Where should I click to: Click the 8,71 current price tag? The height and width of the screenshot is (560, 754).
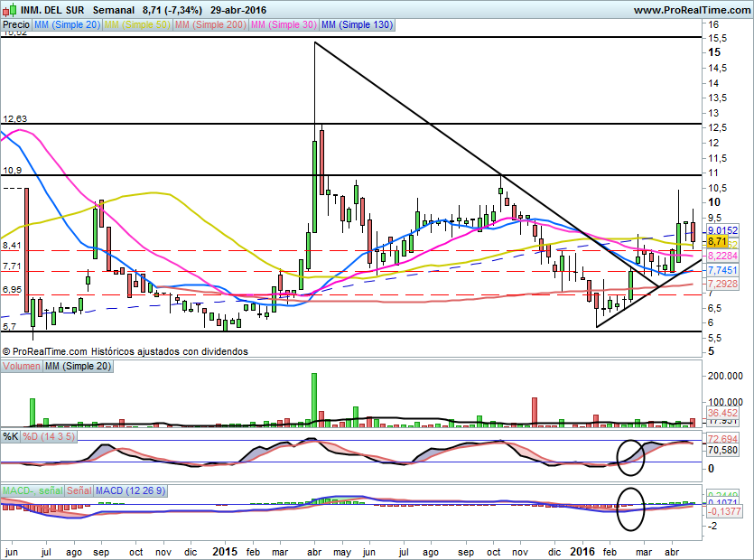717,241
